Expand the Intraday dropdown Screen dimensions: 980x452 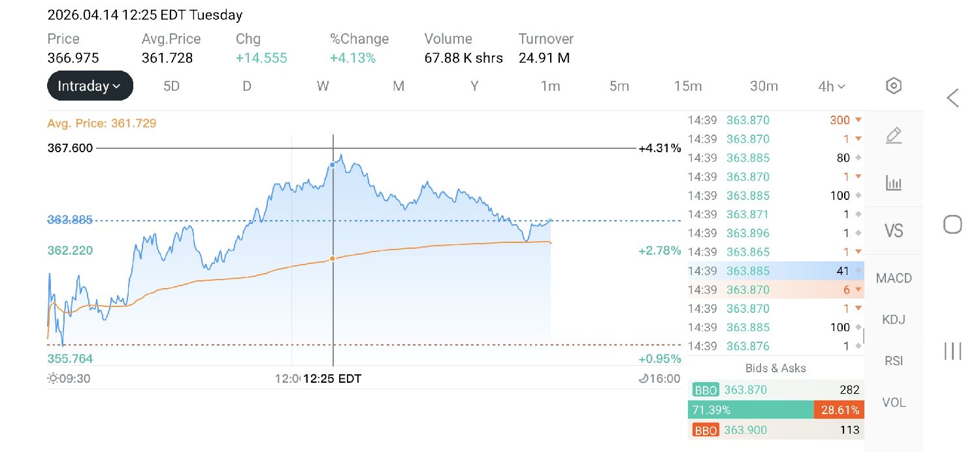[90, 86]
